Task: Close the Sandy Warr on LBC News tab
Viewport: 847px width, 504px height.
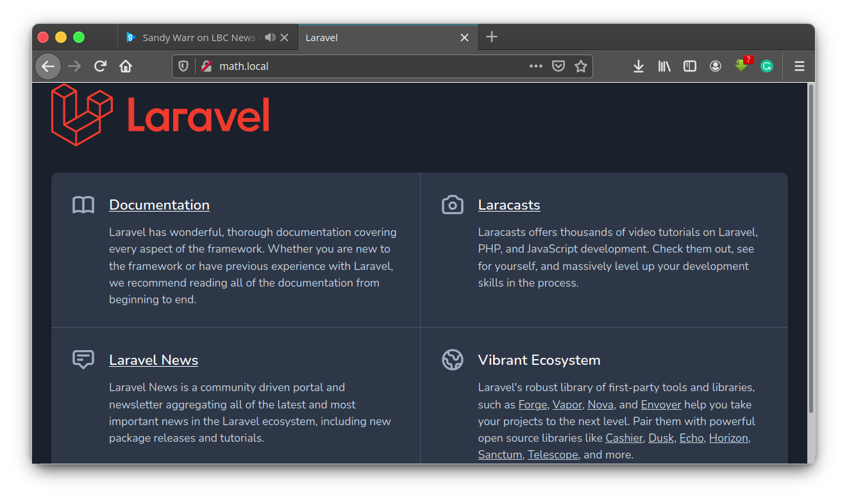Action: [x=285, y=38]
